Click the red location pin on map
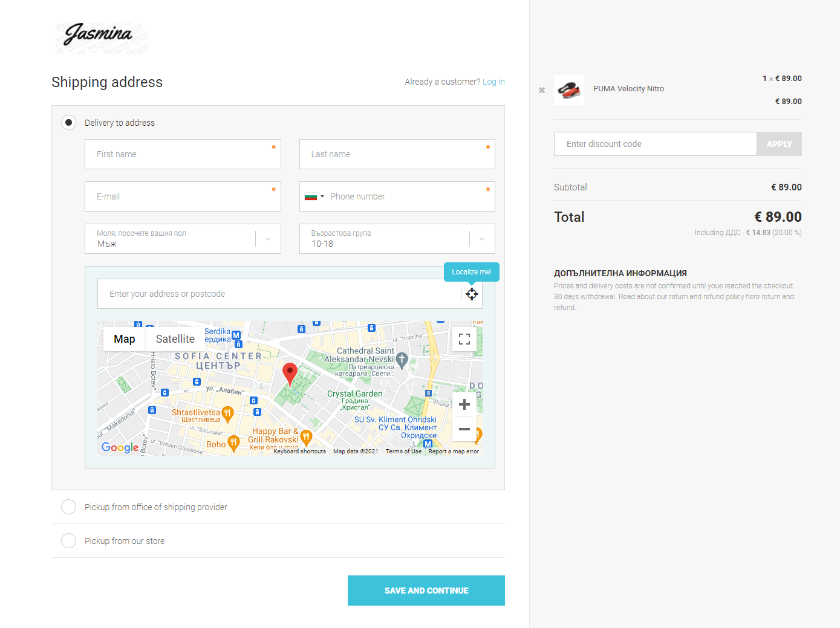The height and width of the screenshot is (628, 840). 290,374
